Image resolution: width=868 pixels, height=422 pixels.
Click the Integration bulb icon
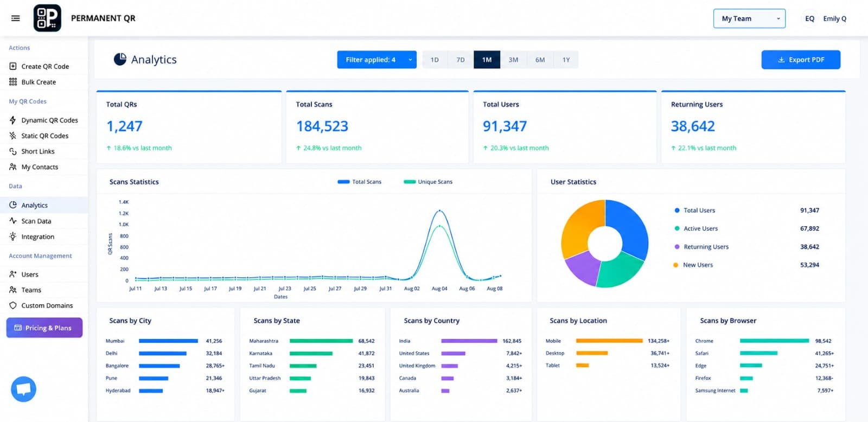click(13, 236)
